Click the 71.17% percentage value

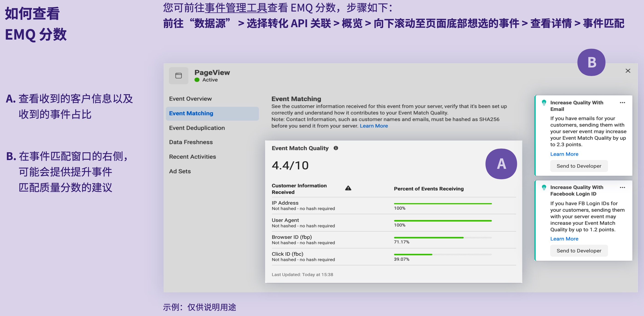click(401, 242)
